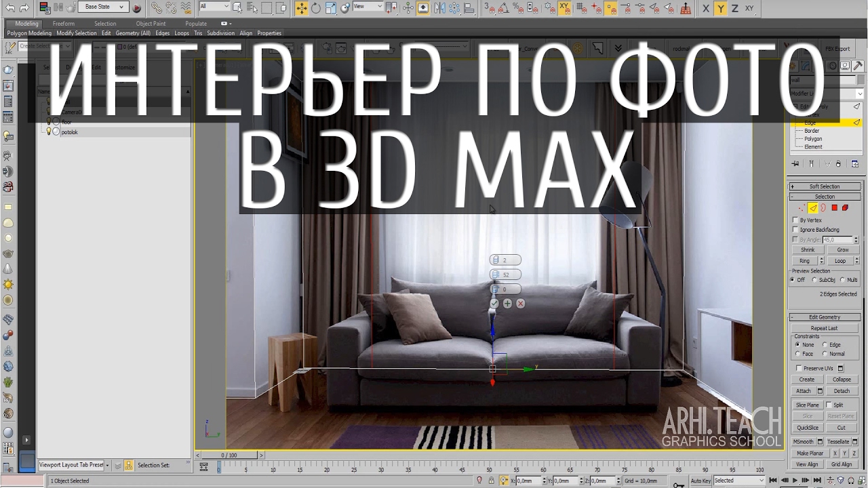Toggle the Y axis constraint button
868x488 pixels.
721,8
